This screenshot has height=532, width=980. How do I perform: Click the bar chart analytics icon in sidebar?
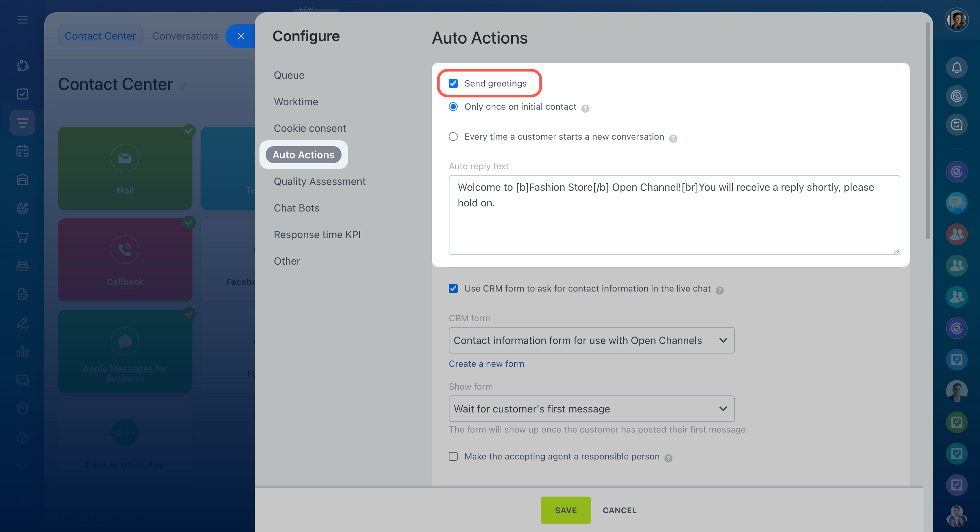tap(22, 351)
